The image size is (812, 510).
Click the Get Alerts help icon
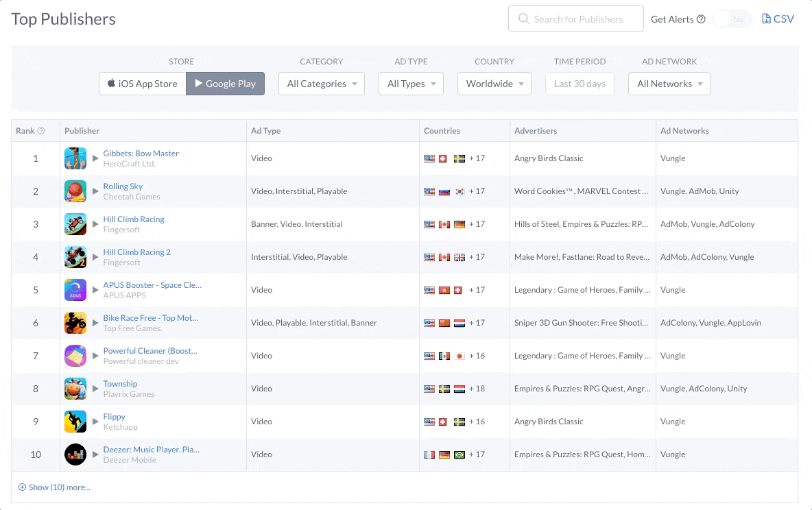(x=701, y=19)
